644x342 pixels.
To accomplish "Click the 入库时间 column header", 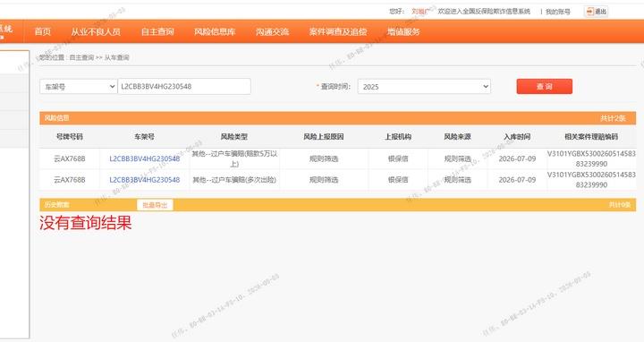I will point(517,136).
